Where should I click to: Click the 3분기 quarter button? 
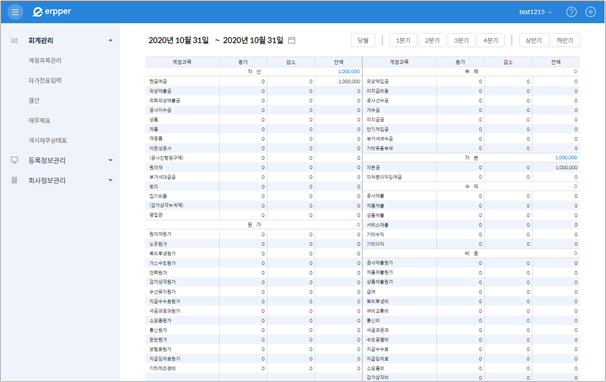coord(461,40)
